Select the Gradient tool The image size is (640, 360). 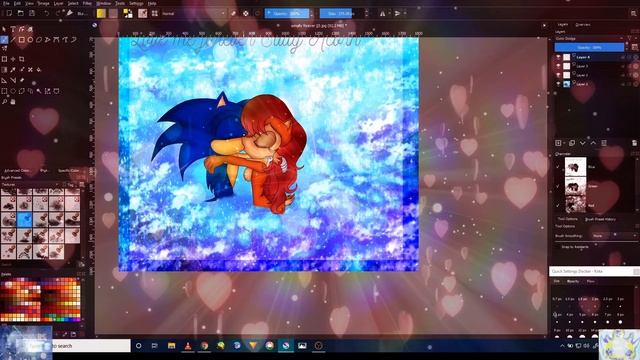point(4,70)
